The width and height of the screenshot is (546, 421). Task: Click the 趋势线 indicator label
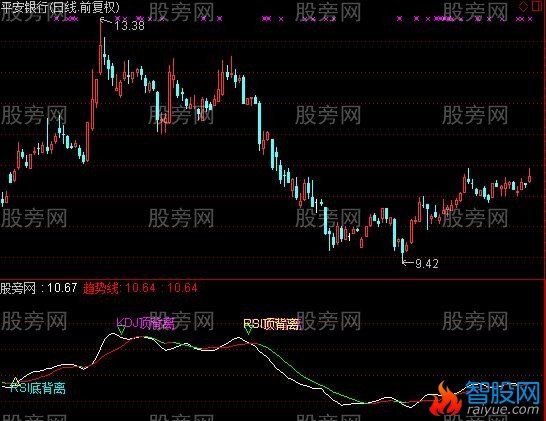pos(101,288)
